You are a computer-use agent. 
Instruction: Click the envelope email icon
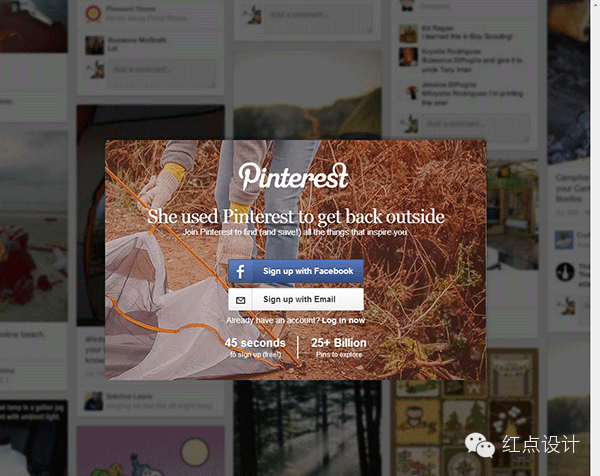tap(240, 300)
